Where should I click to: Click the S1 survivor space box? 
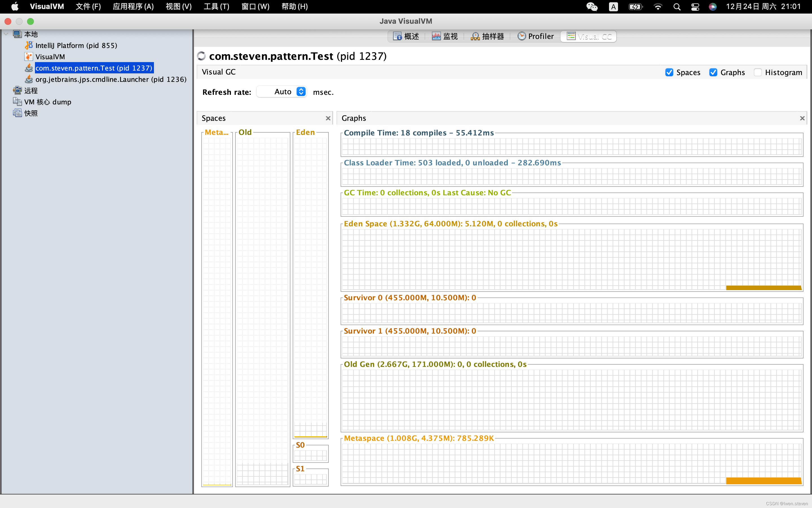click(x=310, y=479)
